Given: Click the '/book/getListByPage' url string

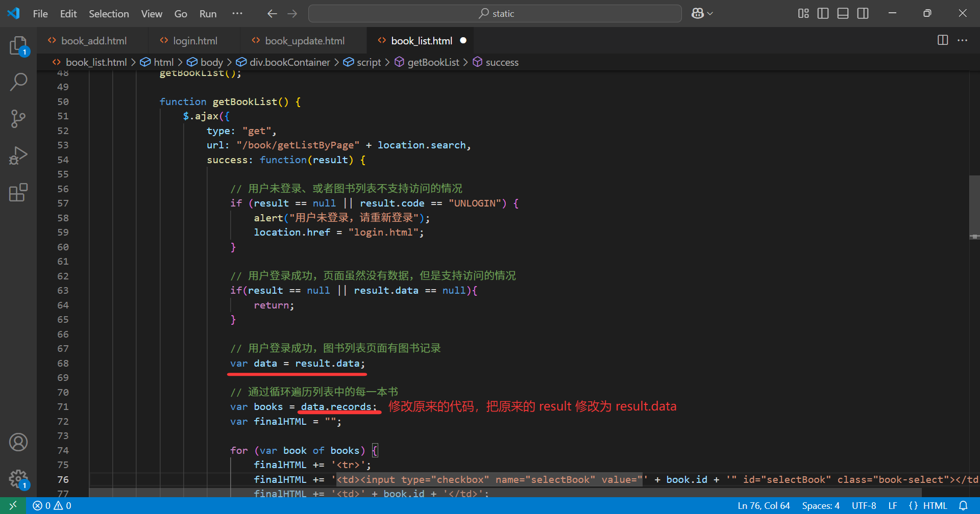Looking at the screenshot, I should point(298,145).
